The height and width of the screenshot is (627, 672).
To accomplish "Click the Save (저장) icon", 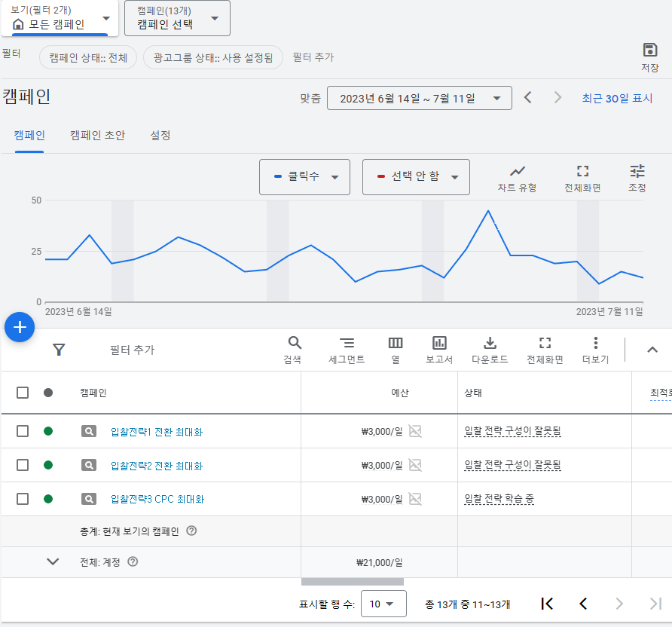I will click(x=649, y=50).
